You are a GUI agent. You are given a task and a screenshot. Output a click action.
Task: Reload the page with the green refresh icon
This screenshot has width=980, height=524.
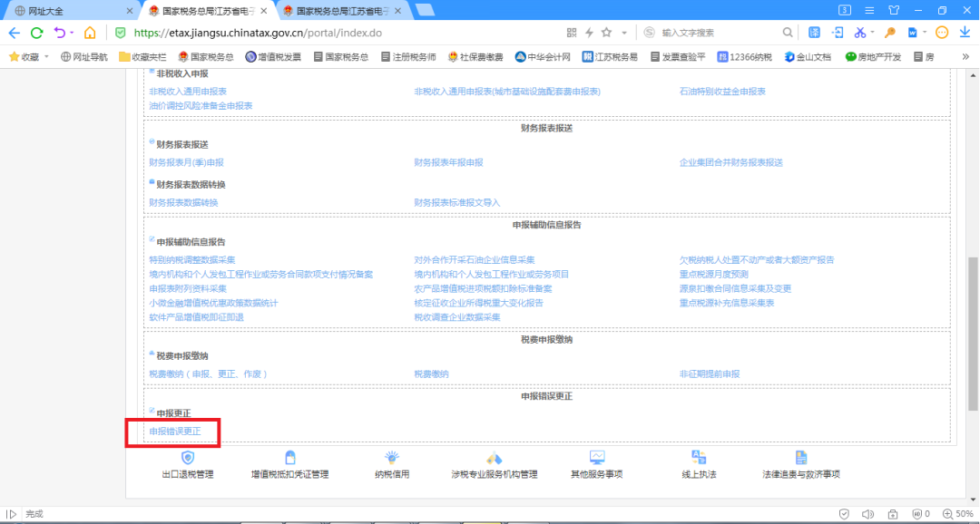[x=37, y=33]
